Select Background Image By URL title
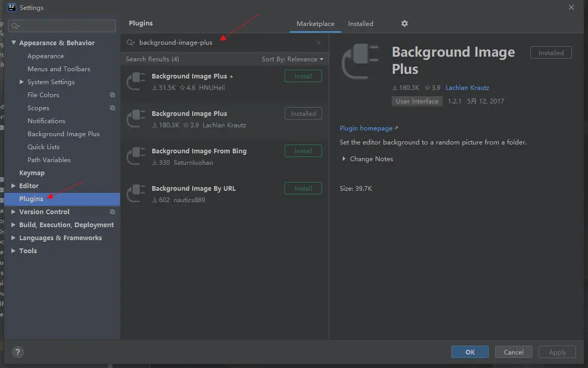The image size is (588, 368). coord(194,189)
